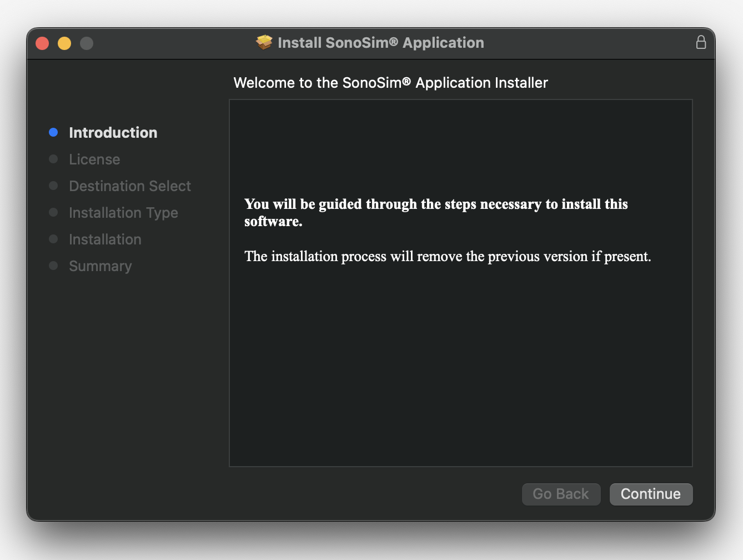Click the Installation step indicator dot
The image size is (743, 560).
tap(53, 239)
